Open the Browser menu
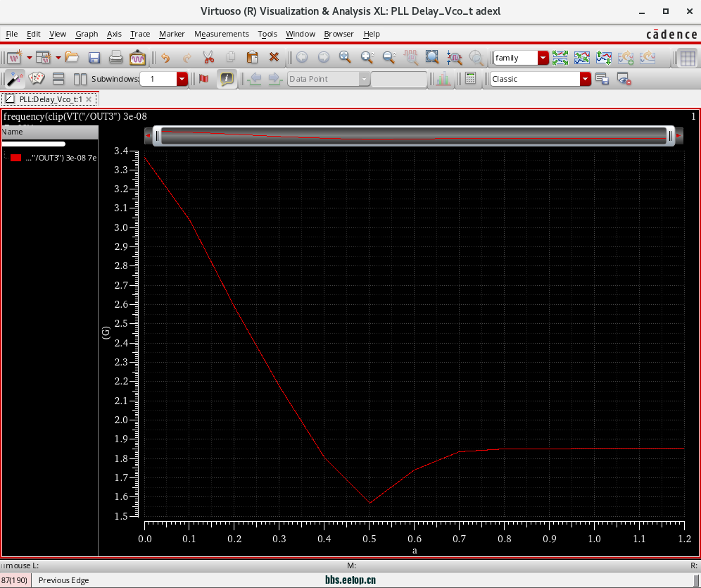 click(x=339, y=34)
